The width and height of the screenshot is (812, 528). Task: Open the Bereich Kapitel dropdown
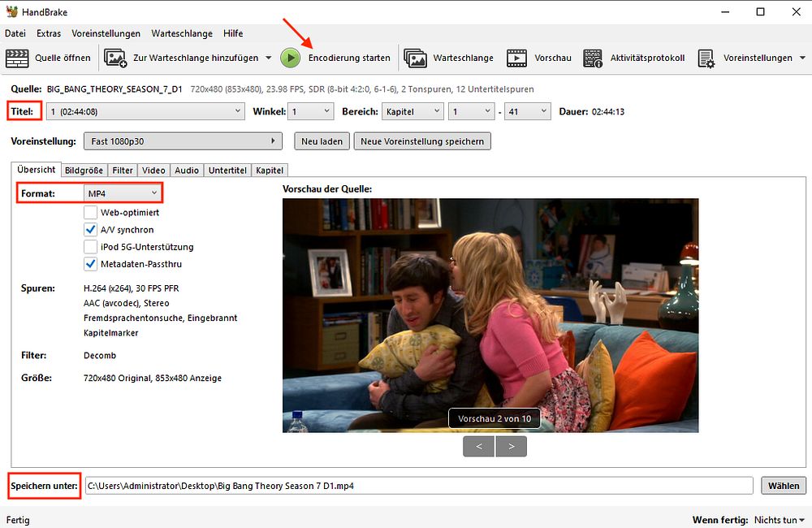(x=412, y=111)
